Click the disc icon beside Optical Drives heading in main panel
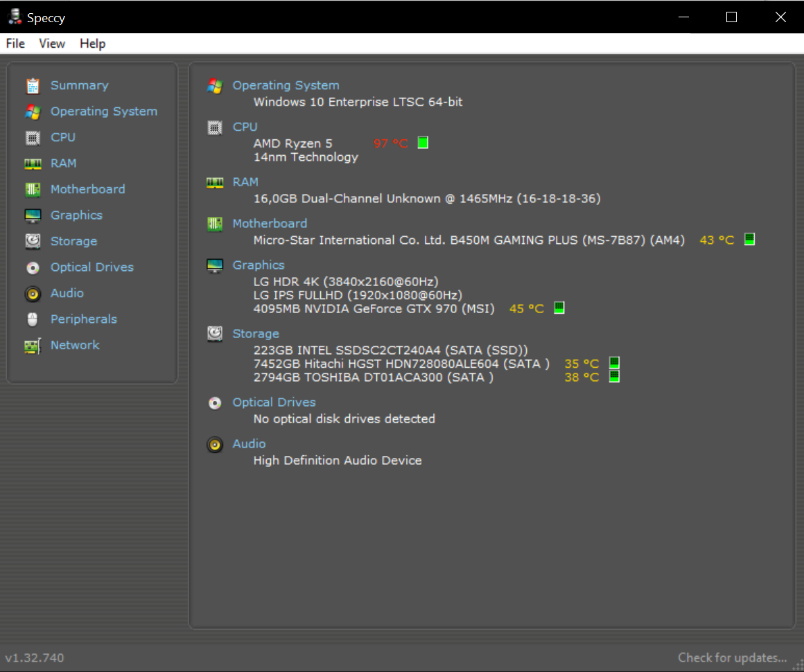 [215, 403]
